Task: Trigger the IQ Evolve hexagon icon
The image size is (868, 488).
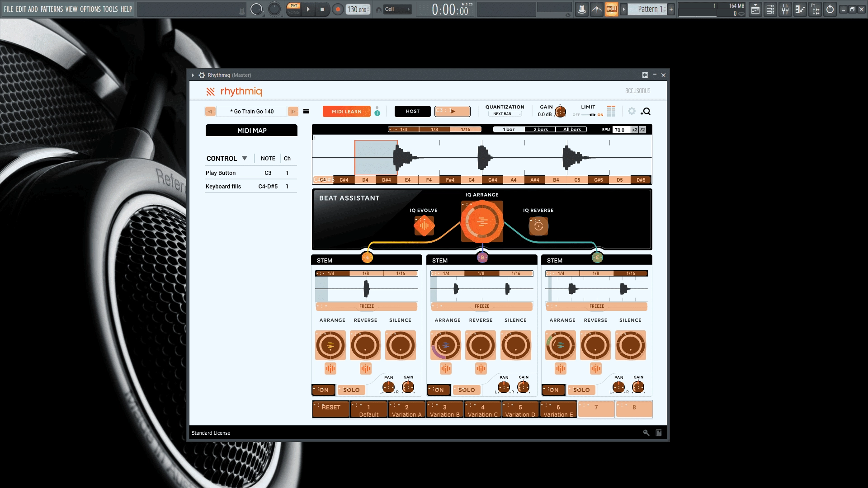Action: tap(424, 225)
